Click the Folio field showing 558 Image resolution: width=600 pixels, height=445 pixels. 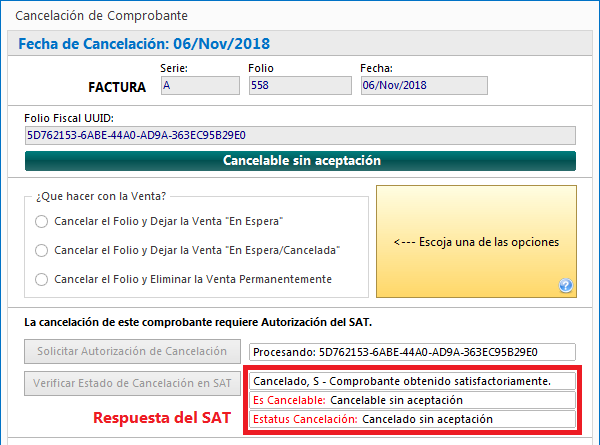pyautogui.click(x=300, y=85)
